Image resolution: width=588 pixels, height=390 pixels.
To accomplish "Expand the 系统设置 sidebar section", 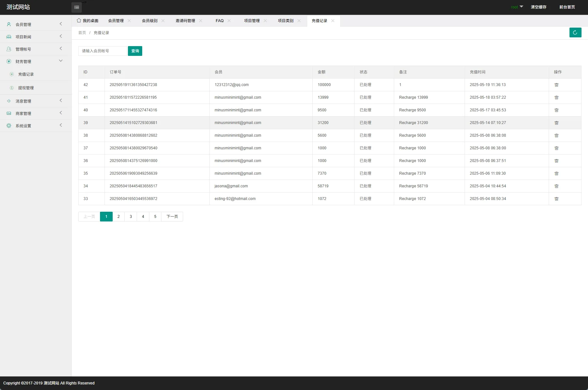I will [36, 126].
